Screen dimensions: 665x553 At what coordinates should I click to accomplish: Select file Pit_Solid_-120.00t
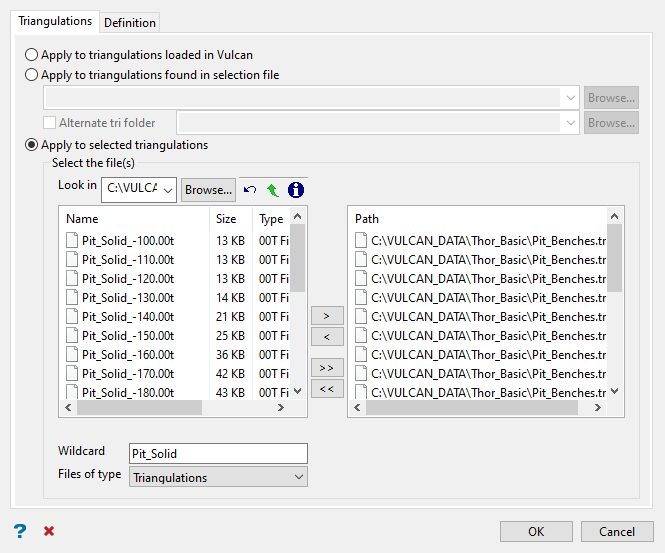coord(128,279)
